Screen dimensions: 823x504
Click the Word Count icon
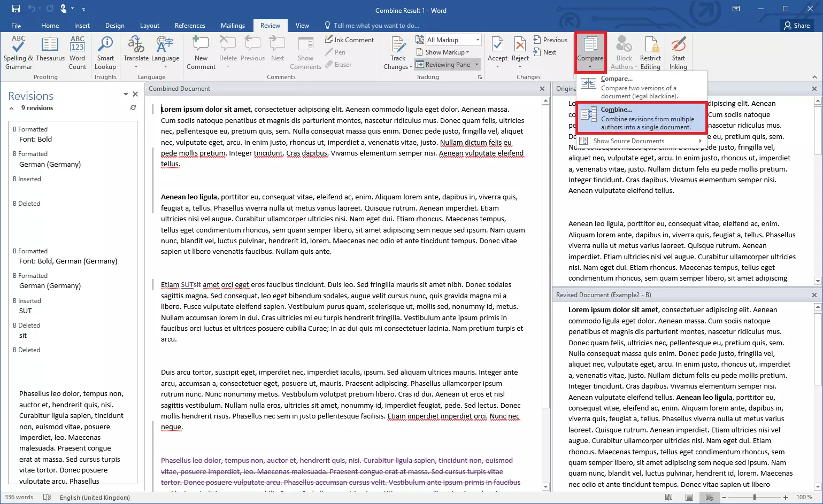pos(78,53)
